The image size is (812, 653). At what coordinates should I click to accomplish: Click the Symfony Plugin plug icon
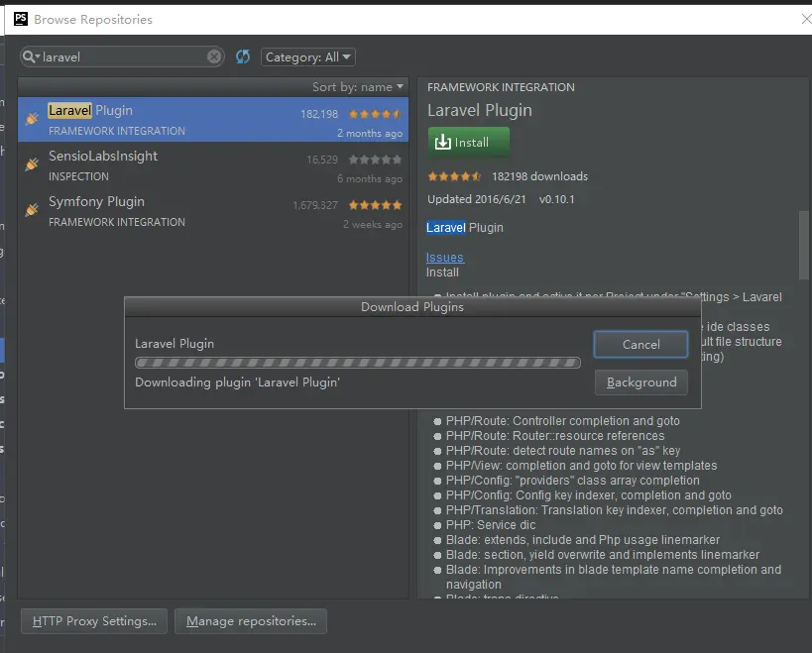pyautogui.click(x=32, y=209)
